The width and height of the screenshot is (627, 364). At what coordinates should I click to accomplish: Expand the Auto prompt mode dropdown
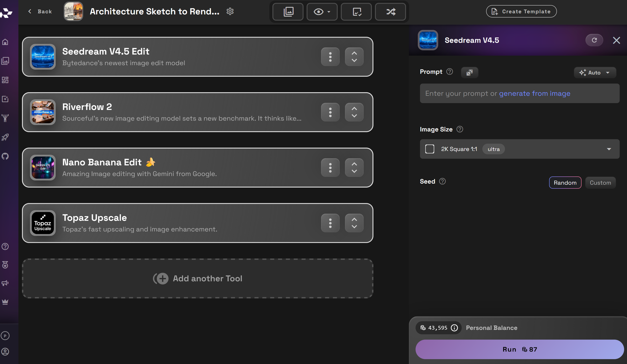coord(595,73)
